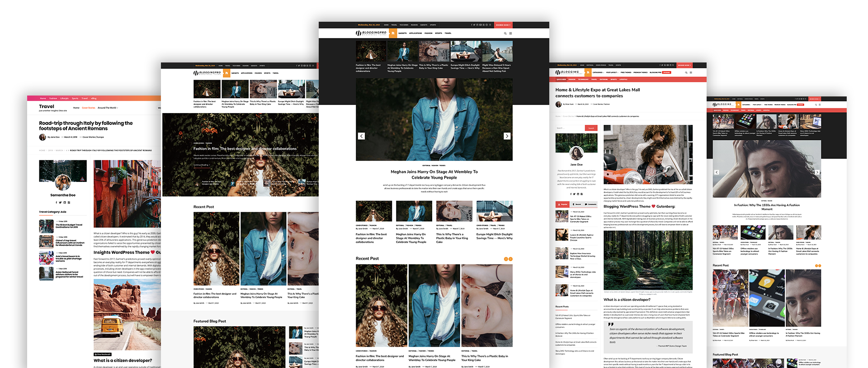
Task: Click the Twitter icon under Samantha Doe
Action: [x=60, y=202]
